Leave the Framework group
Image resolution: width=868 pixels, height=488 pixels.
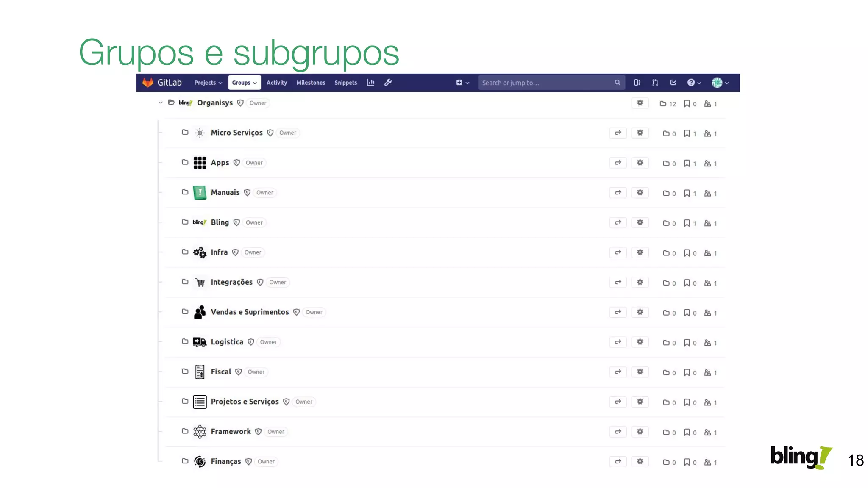click(x=618, y=432)
